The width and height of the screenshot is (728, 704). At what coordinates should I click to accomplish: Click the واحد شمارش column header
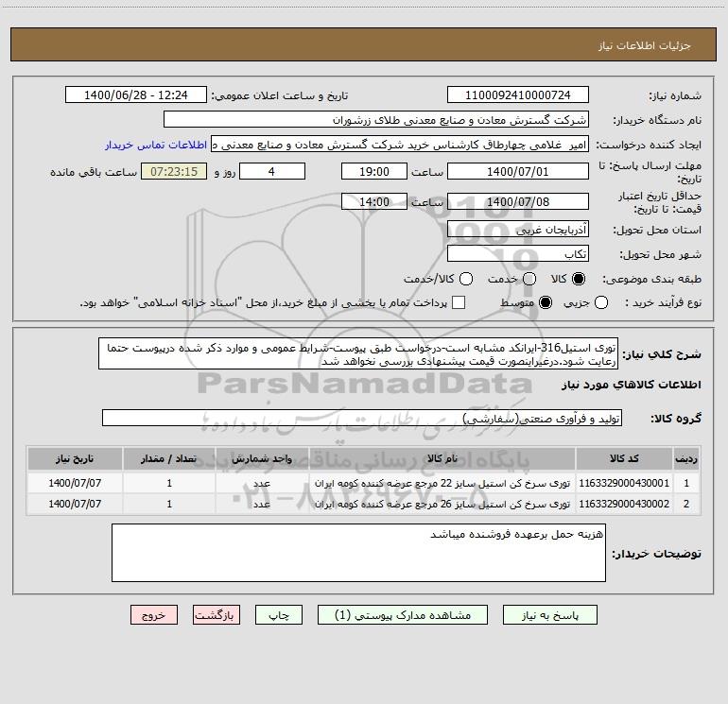[262, 458]
